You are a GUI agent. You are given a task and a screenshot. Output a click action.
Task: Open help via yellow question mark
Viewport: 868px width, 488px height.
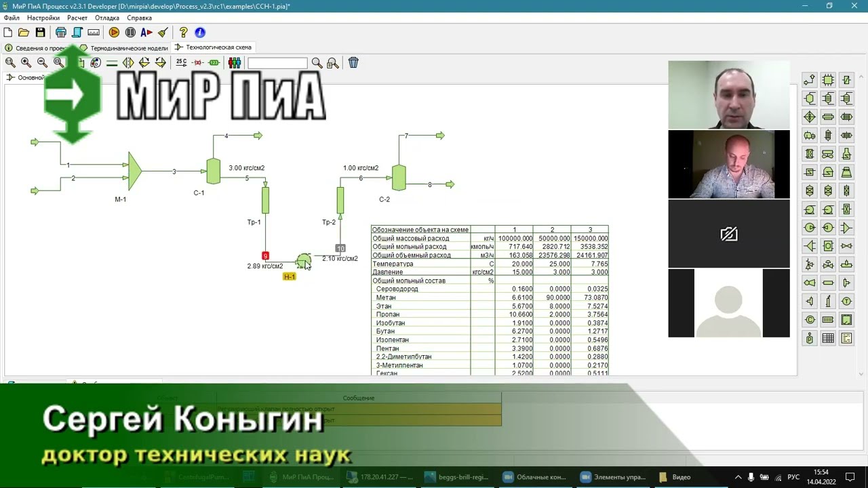(183, 33)
